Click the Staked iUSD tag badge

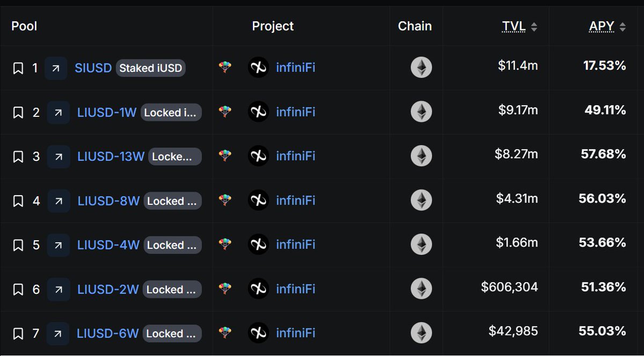point(151,68)
